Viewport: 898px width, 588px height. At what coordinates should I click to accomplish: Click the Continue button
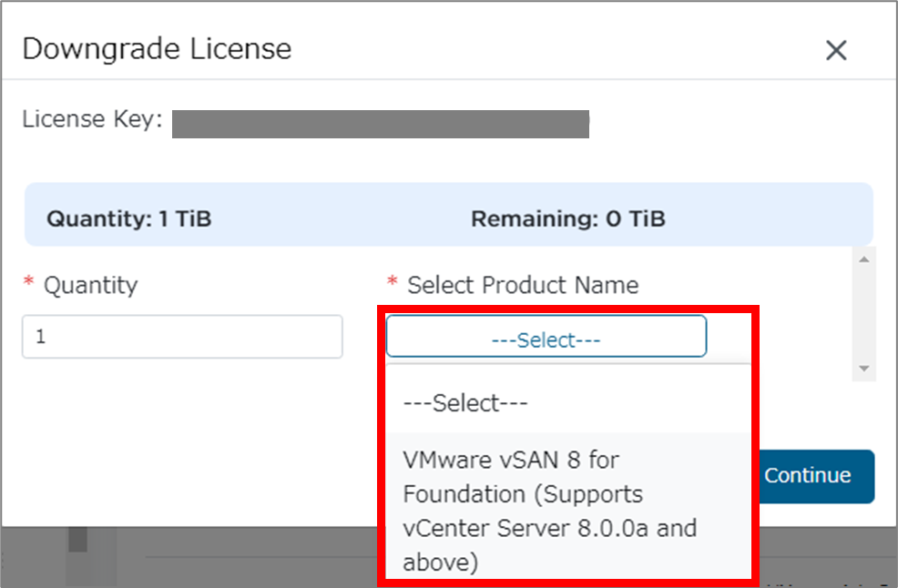[x=815, y=476]
